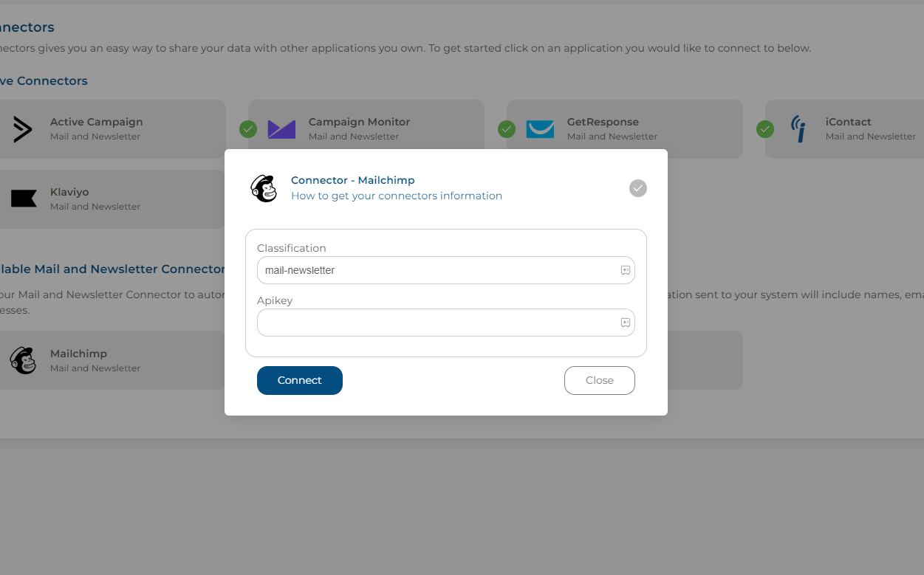Viewport: 924px width, 575px height.
Task: Click the gray checkmark status circle in dialog
Action: click(638, 188)
